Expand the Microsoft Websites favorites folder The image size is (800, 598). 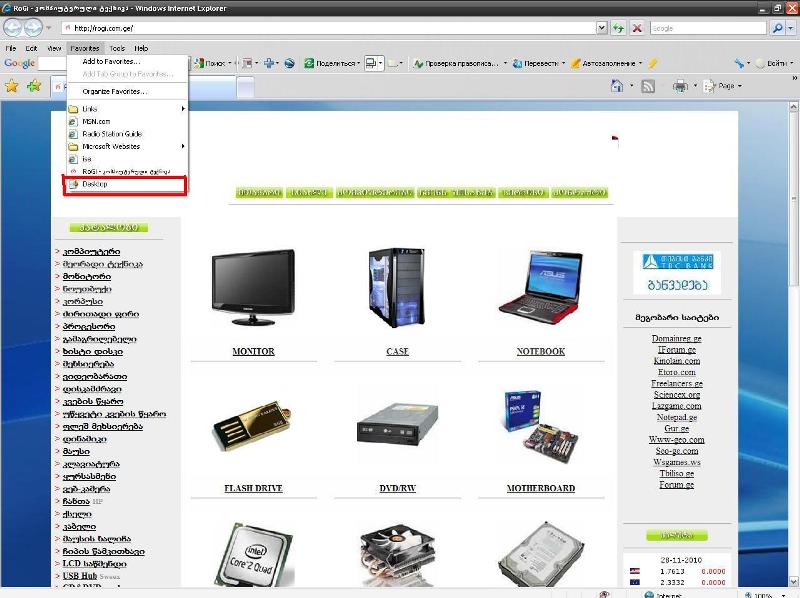(128, 146)
